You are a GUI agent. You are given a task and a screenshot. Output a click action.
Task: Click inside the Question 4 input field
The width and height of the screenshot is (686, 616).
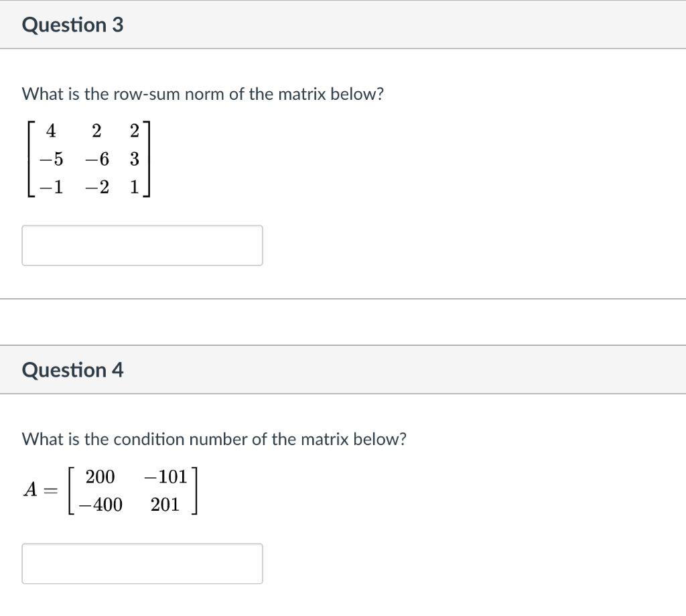(x=143, y=563)
